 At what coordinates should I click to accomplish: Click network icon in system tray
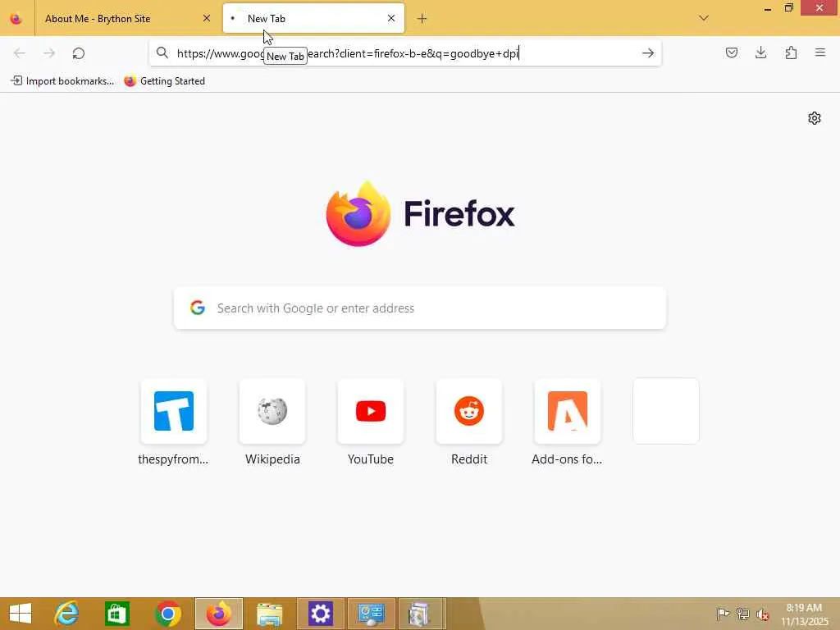(742, 614)
